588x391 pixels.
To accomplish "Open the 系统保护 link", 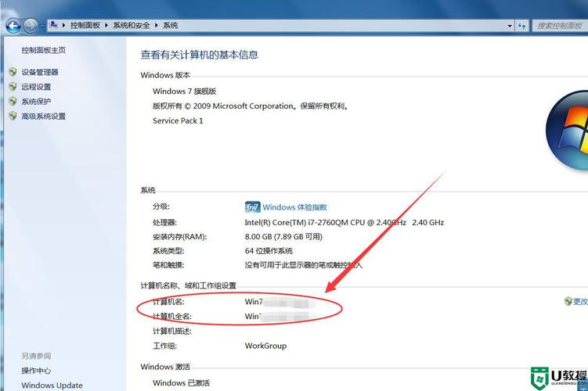I will click(x=36, y=102).
